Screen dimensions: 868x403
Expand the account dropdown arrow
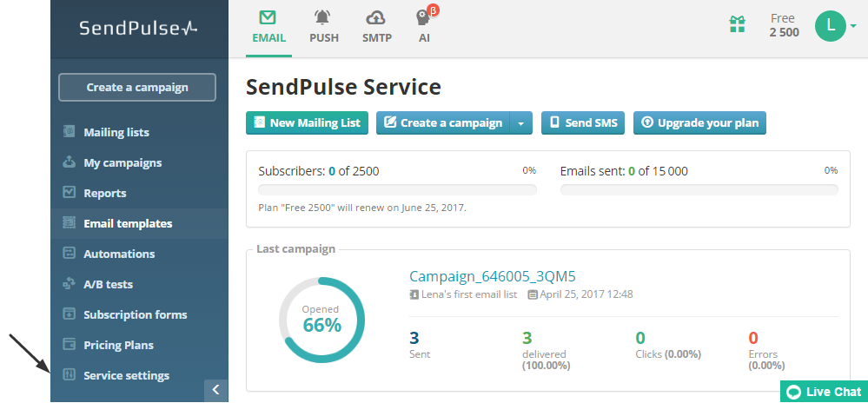click(x=853, y=25)
